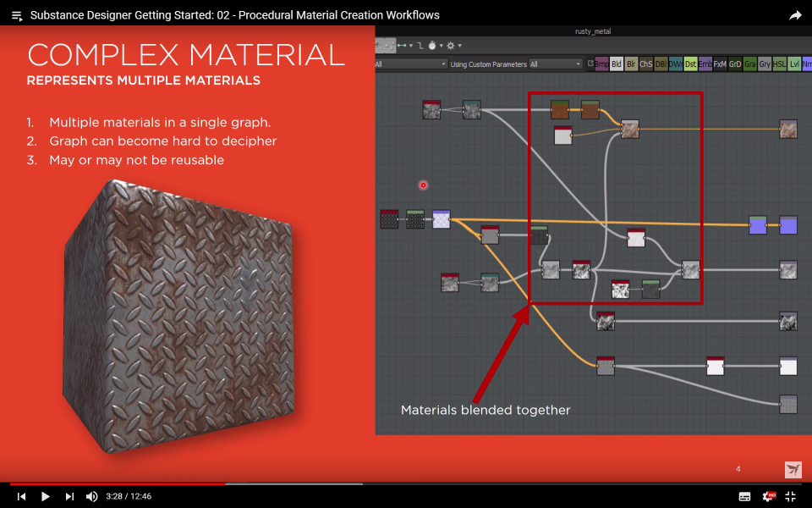The image size is (812, 508).
Task: Expand the arrow beside the gear icon
Action: (459, 46)
